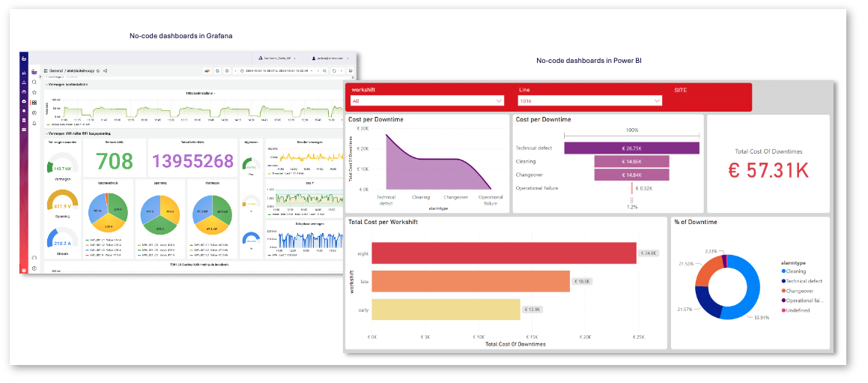Open the General folder breadcrumb in Grafana
Screen dimensions: 868x383
point(56,71)
